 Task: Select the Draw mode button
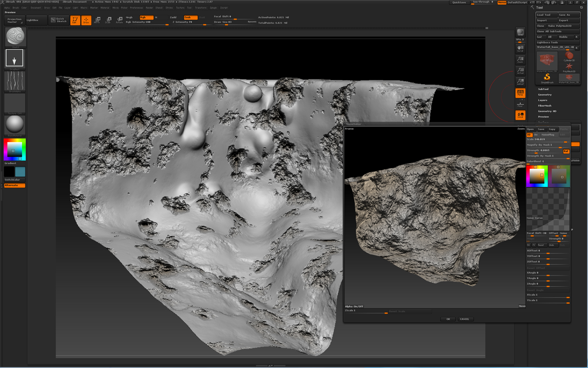click(x=86, y=20)
